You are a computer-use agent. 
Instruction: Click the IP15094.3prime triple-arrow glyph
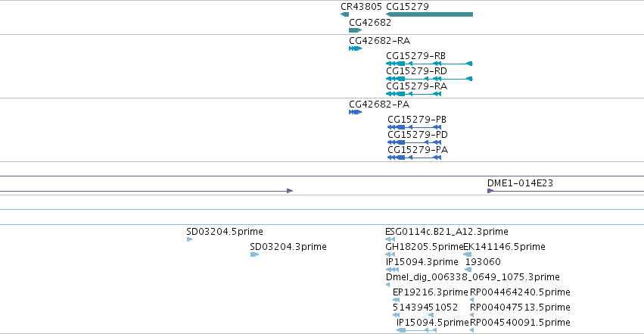(x=392, y=270)
